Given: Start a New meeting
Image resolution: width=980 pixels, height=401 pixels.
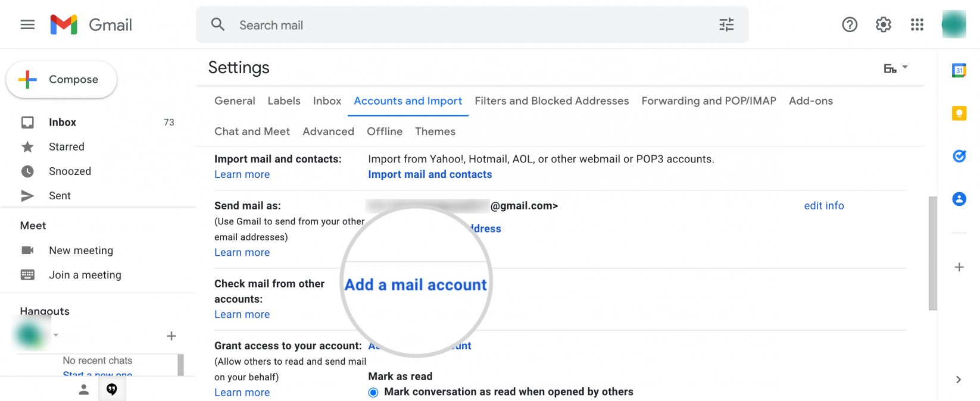Looking at the screenshot, I should point(81,250).
